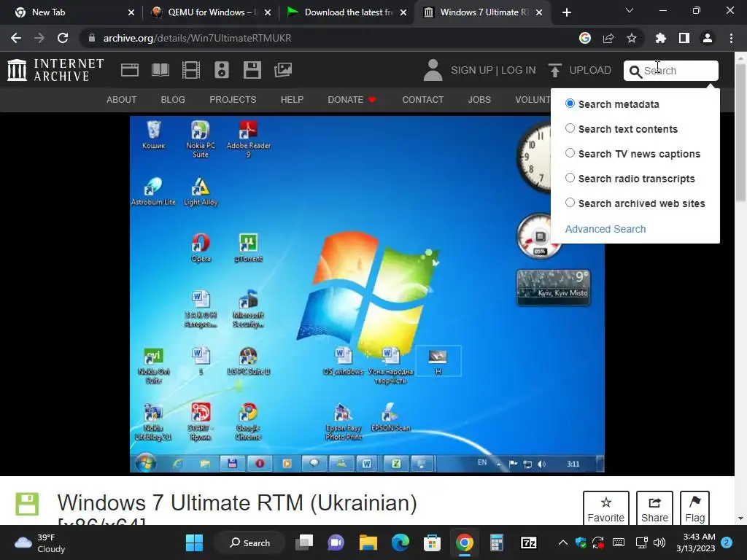Click the user avatar icon
Image resolution: width=747 pixels, height=560 pixels.
[x=433, y=70]
